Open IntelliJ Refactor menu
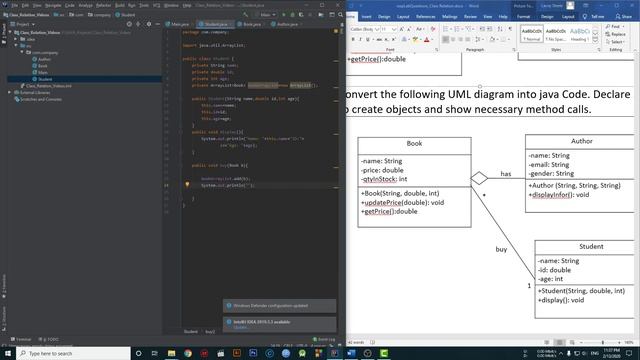The width and height of the screenshot is (640, 360). point(103,5)
